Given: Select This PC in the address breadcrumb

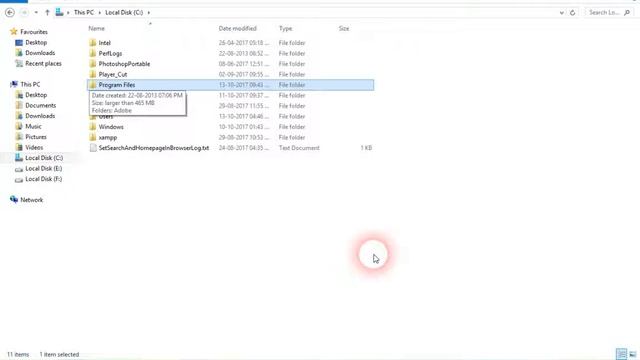Looking at the screenshot, I should (84, 13).
